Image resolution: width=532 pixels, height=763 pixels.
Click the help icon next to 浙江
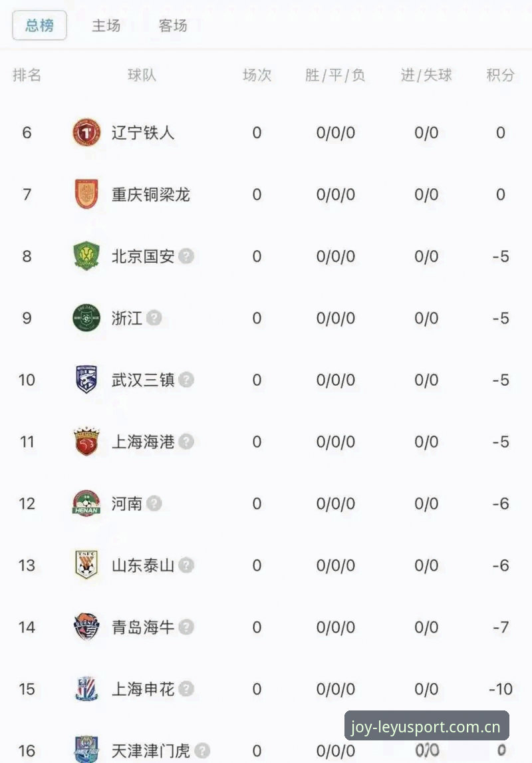pyautogui.click(x=154, y=318)
